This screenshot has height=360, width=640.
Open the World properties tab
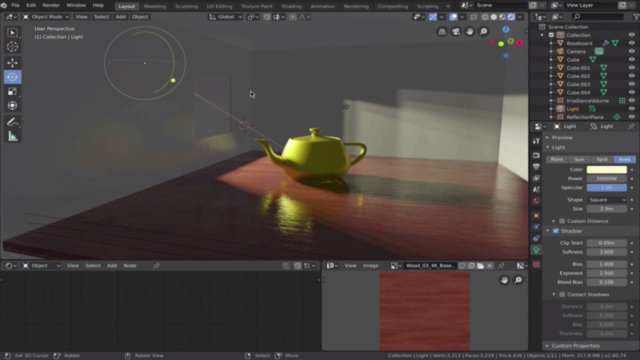pos(536,201)
